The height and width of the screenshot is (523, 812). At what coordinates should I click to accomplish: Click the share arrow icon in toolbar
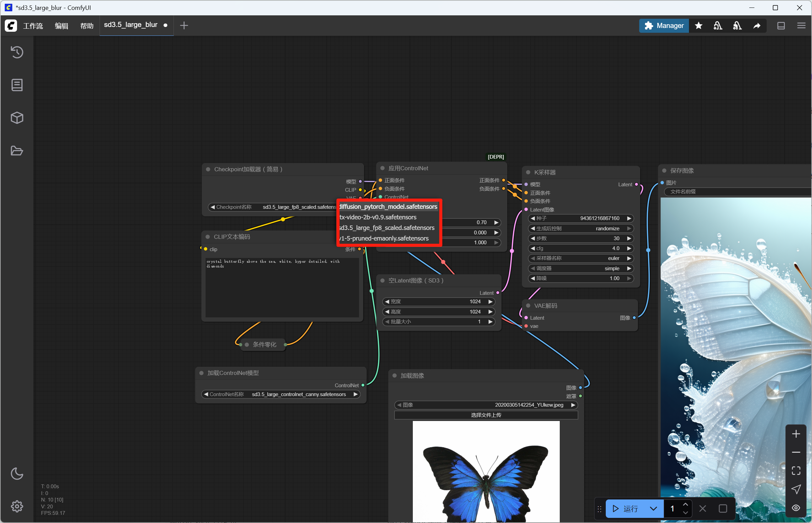tap(757, 26)
